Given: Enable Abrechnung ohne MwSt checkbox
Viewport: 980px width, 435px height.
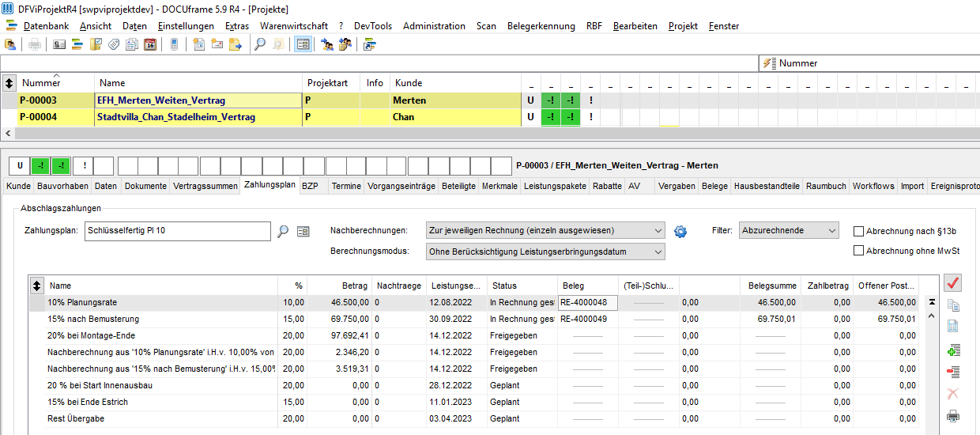Looking at the screenshot, I should (x=859, y=251).
